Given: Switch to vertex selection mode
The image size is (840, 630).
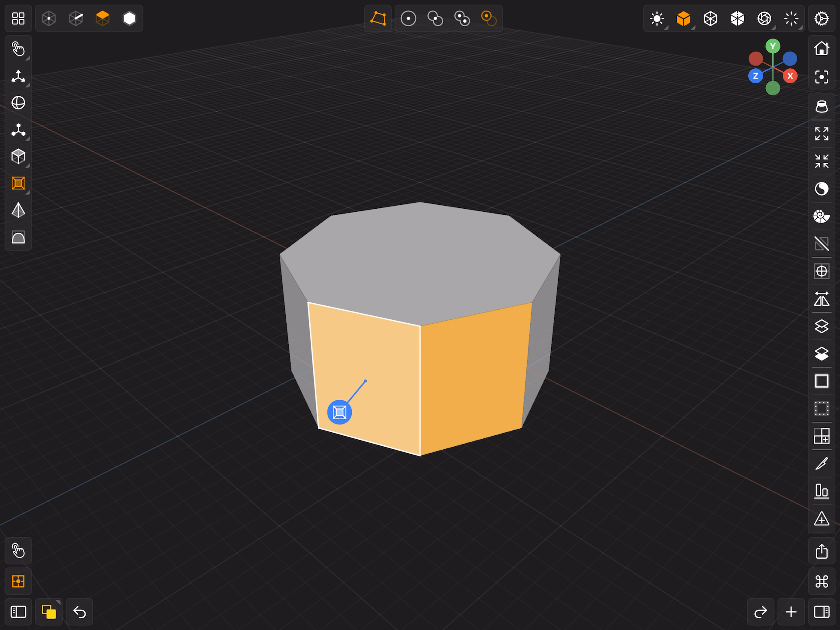Looking at the screenshot, I should click(49, 18).
